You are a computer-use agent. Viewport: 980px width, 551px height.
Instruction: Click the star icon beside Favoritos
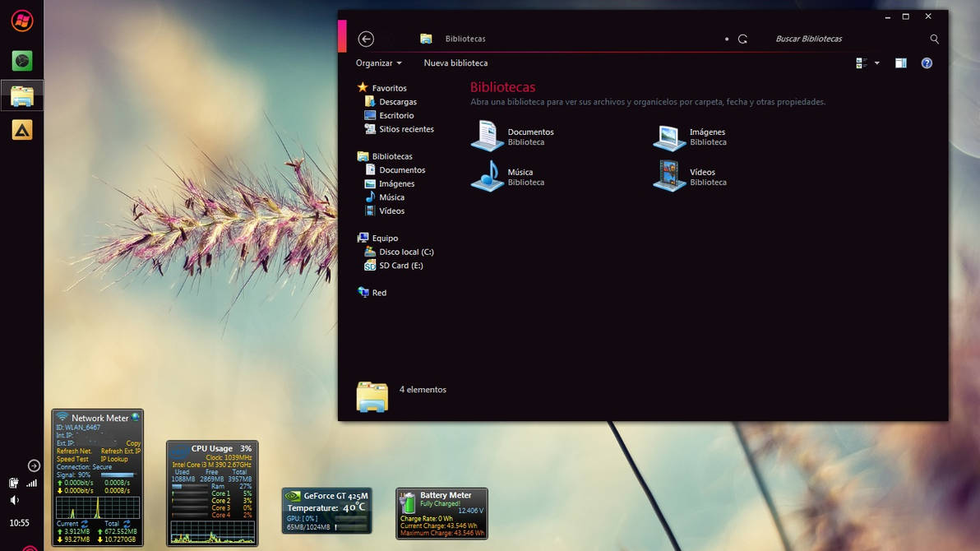coord(363,87)
